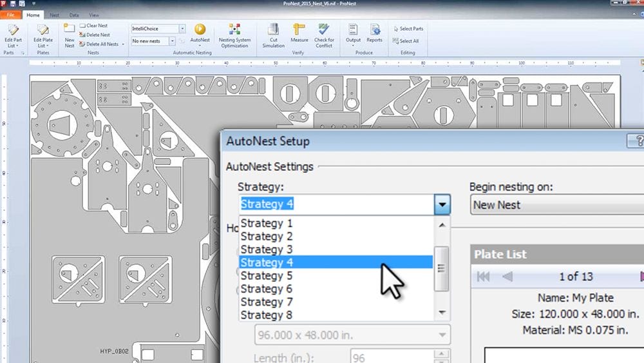Viewport: 644px width, 363px height.
Task: Create a New Nest from the ribbon
Action: pos(69,35)
